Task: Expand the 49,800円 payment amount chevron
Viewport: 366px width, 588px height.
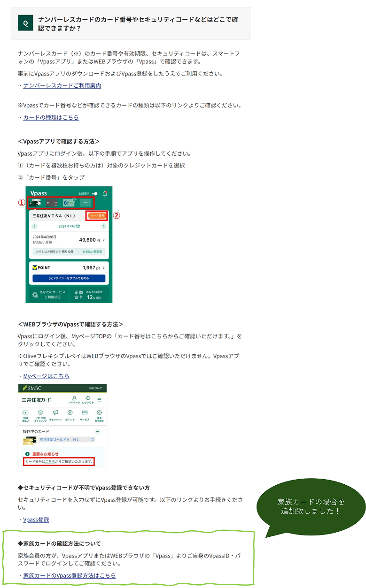Action: 104,240
